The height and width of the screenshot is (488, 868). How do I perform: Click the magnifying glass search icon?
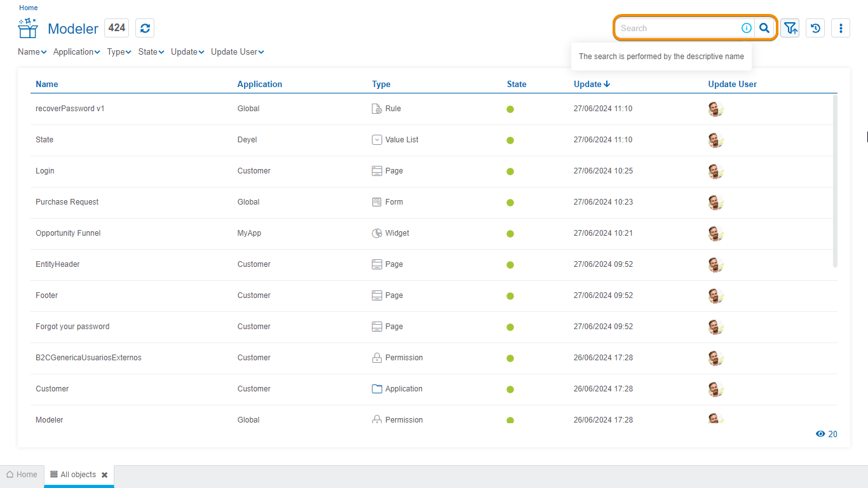pyautogui.click(x=764, y=28)
